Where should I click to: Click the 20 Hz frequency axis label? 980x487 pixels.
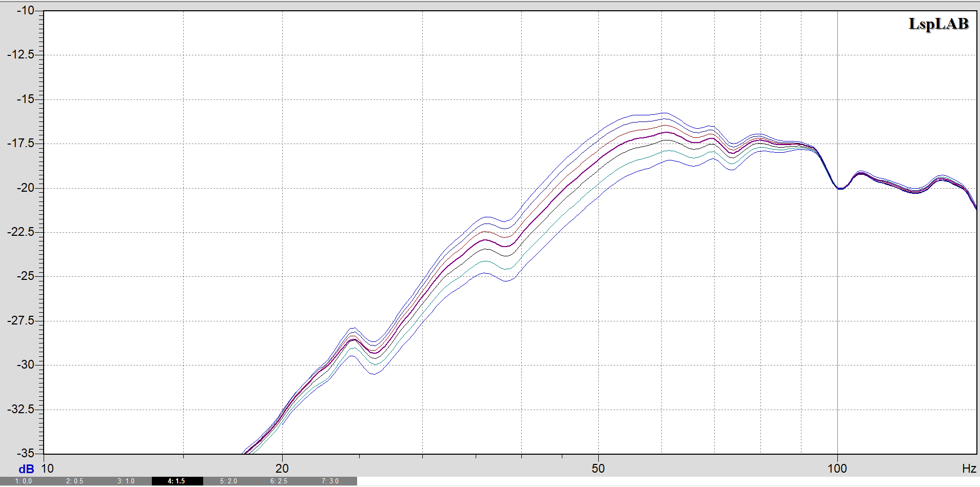[x=282, y=468]
